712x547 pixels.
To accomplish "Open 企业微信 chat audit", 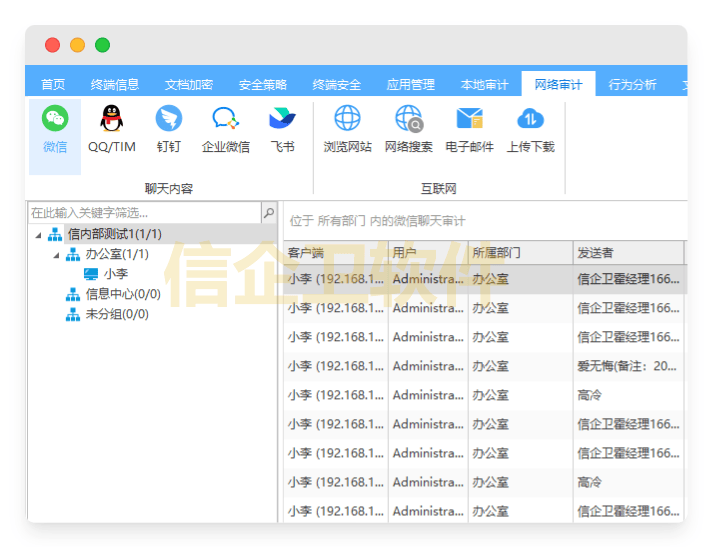I will coord(226,130).
